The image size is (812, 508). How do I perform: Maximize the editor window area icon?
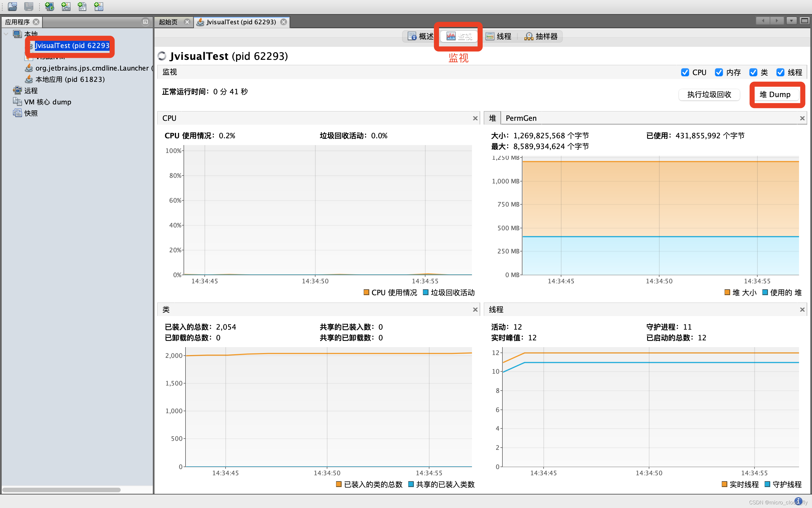[805, 21]
